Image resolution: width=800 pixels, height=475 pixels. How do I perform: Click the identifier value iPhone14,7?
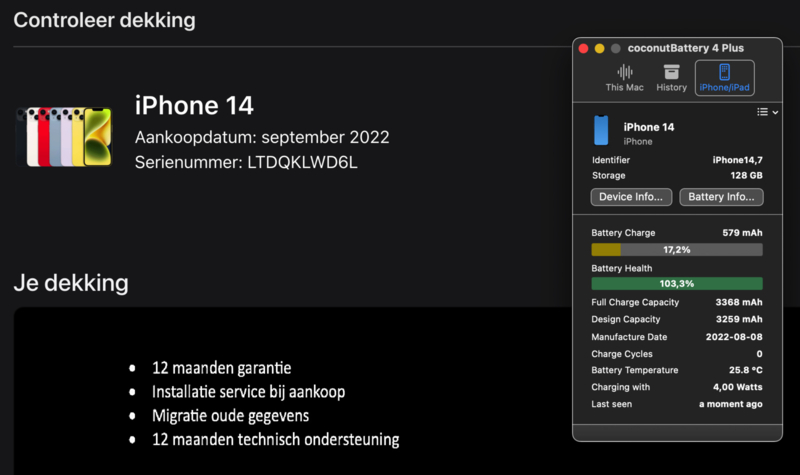[737, 160]
